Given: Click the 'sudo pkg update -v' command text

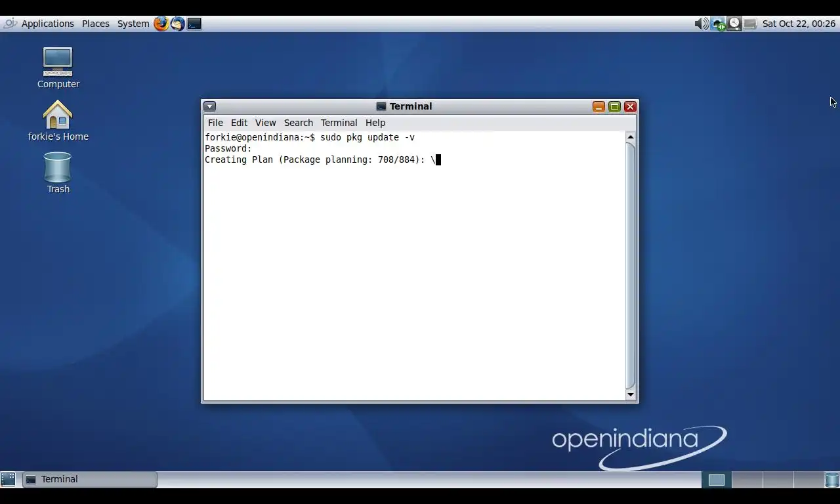Looking at the screenshot, I should click(x=367, y=137).
